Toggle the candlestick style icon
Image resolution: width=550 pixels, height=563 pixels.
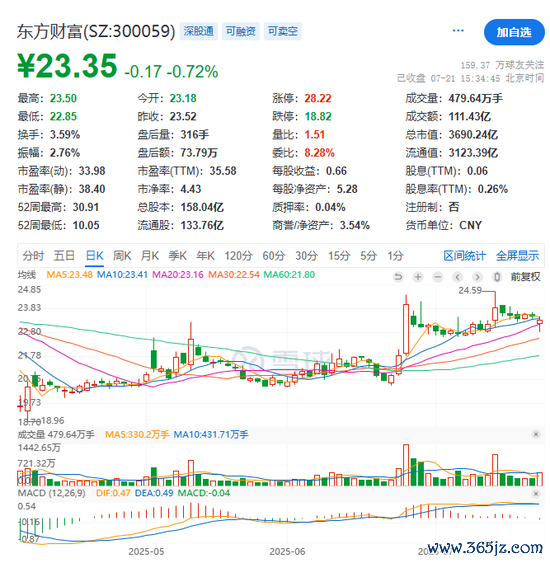point(497,277)
